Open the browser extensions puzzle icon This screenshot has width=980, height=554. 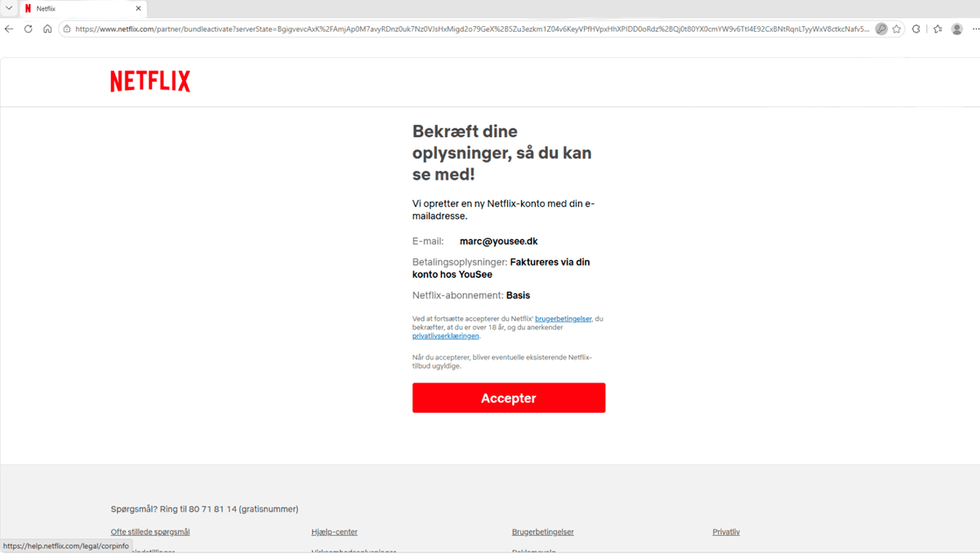click(916, 29)
